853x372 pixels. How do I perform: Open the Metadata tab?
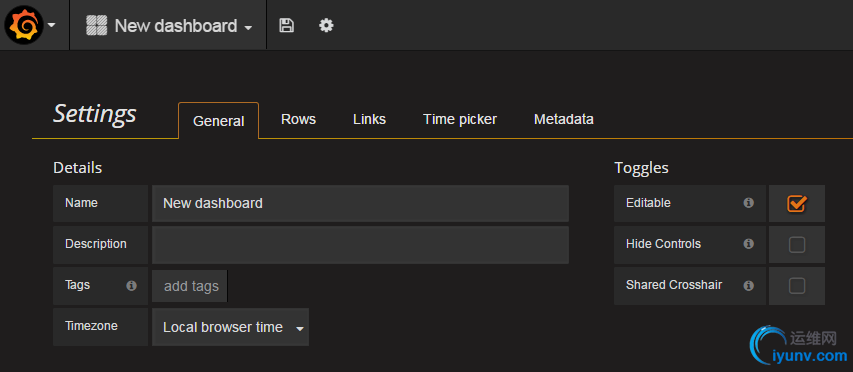point(564,120)
